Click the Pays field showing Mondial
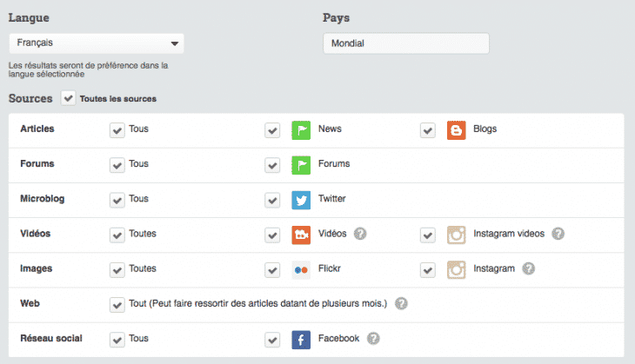Image resolution: width=635 pixels, height=364 pixels. 405,43
